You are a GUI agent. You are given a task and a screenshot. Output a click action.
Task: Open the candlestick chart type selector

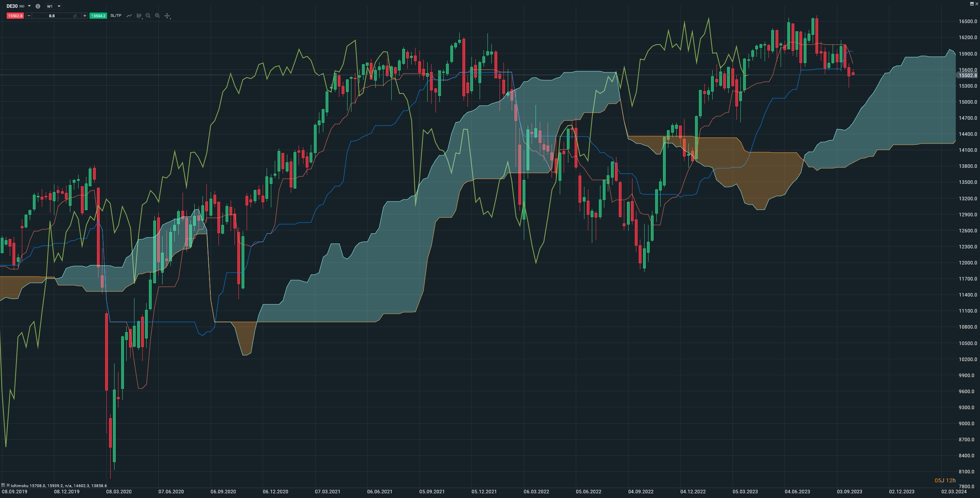tap(139, 16)
